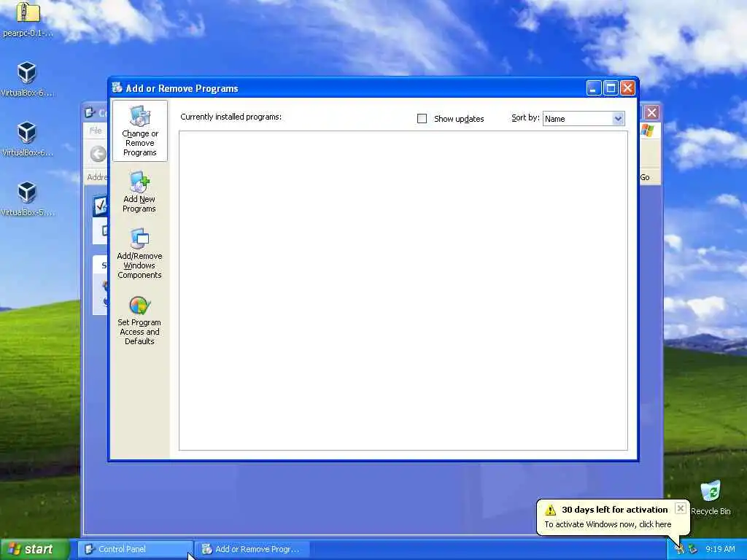Minimize the Add or Remove Programs window
The height and width of the screenshot is (560, 747).
pos(593,88)
